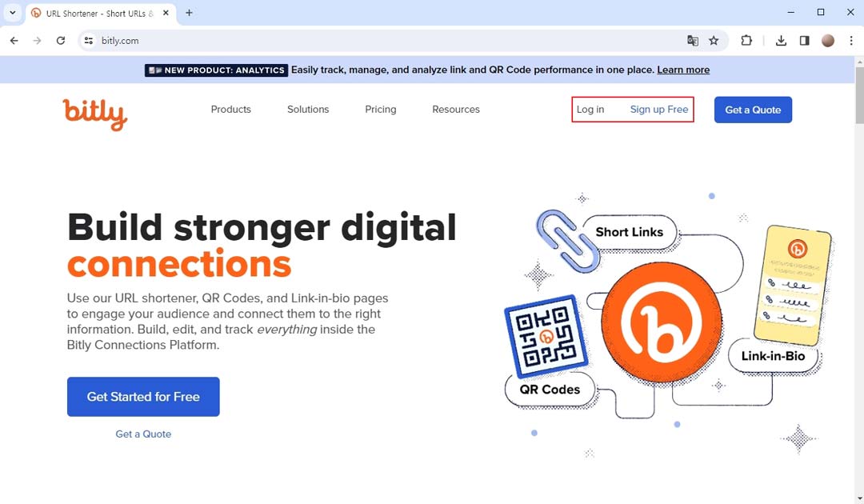This screenshot has height=504, width=864.
Task: Click the browser forward arrow
Action: (37, 41)
